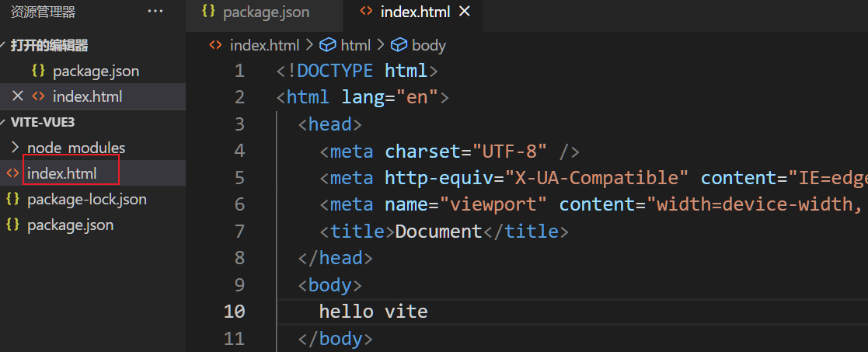The width and height of the screenshot is (868, 352).
Task: Click the body breadcrumb cube icon
Action: click(x=399, y=45)
